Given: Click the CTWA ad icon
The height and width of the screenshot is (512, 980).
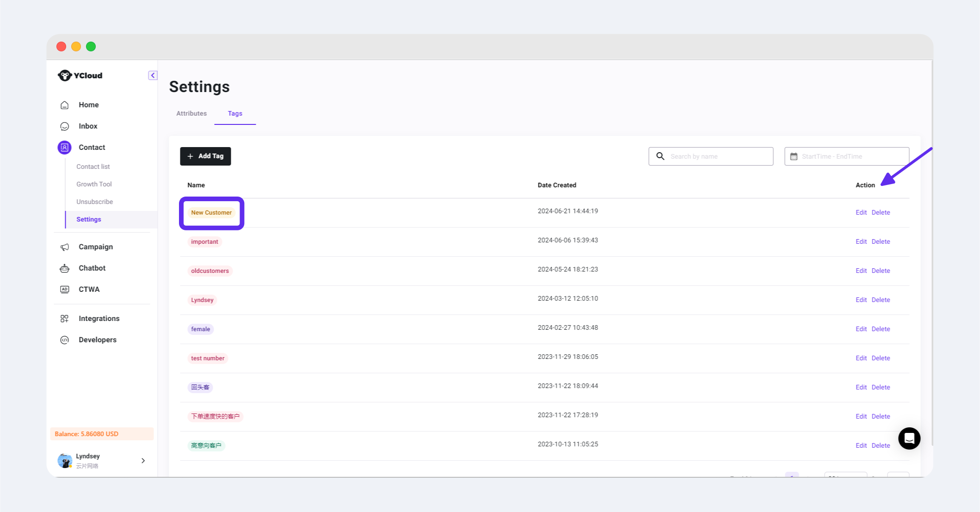Looking at the screenshot, I should click(x=65, y=290).
